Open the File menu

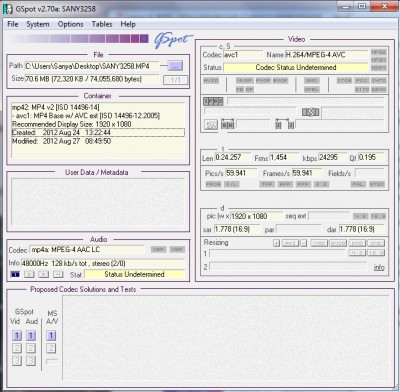pyautogui.click(x=13, y=24)
